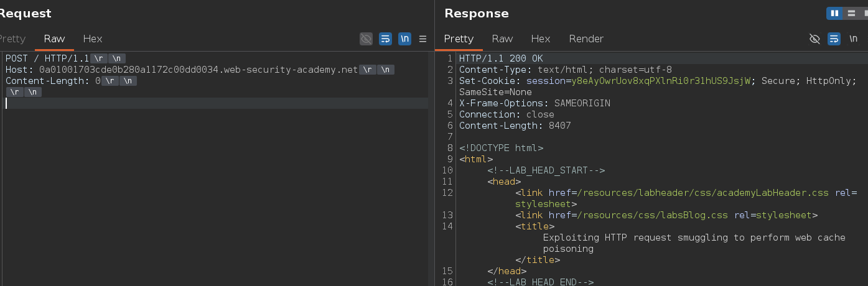
Task: Select the Hex tab in Response panel
Action: [x=541, y=39]
